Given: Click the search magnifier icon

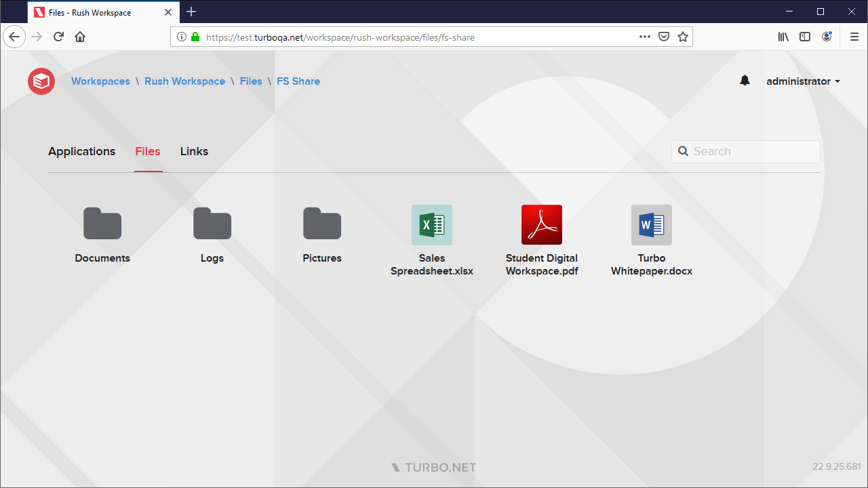Looking at the screenshot, I should (x=683, y=151).
